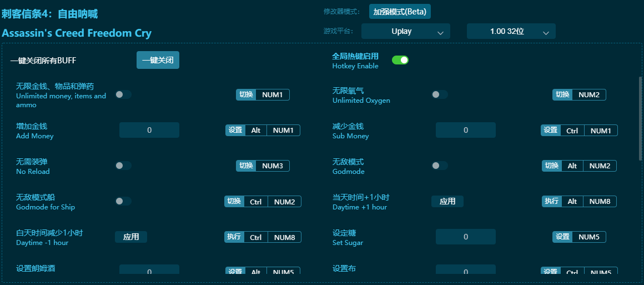This screenshot has height=285, width=644.
Task: Click Ctrl key of Daytime -1 hour hotkey
Action: pos(255,237)
